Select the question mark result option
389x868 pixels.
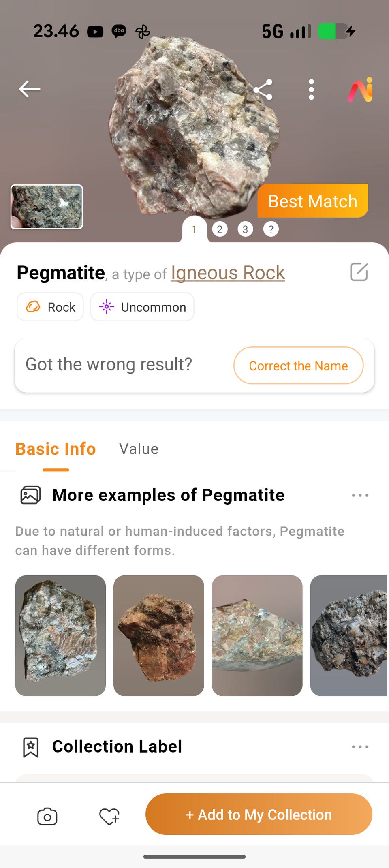[271, 229]
